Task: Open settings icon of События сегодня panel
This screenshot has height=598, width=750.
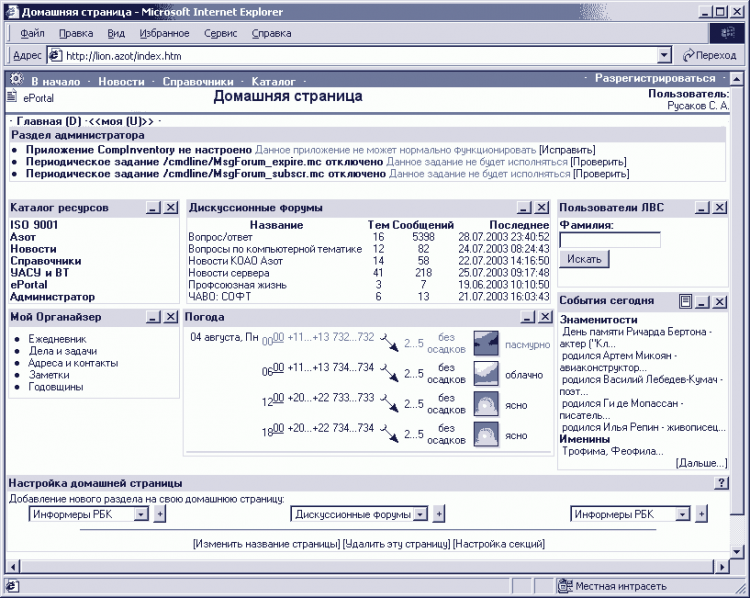Action: 685,301
